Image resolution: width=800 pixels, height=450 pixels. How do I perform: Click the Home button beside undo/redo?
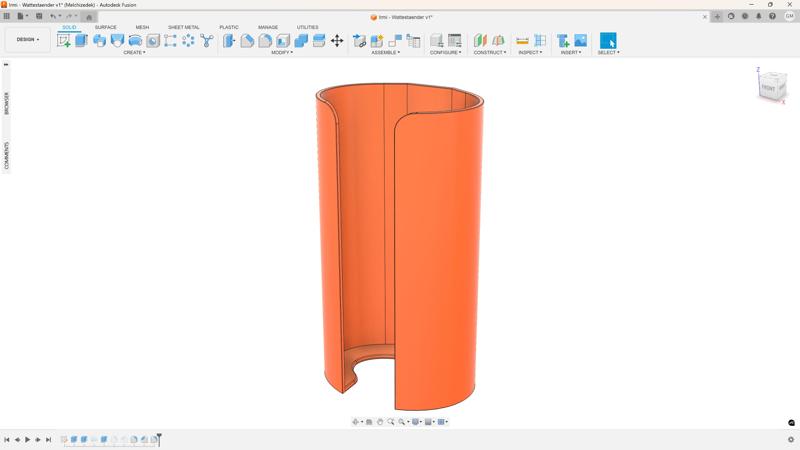tap(89, 17)
